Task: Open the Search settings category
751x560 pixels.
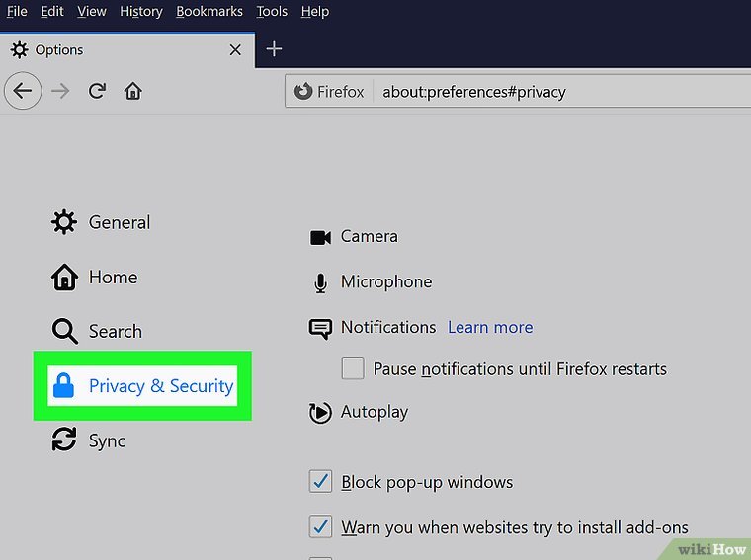Action: 97,331
